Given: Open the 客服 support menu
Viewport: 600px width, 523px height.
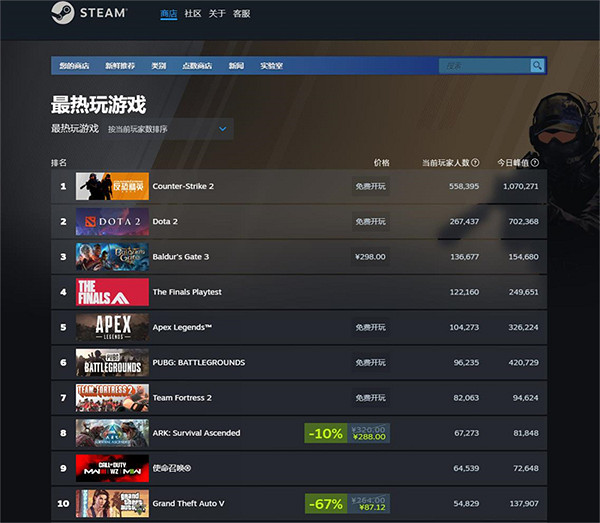Looking at the screenshot, I should tap(241, 14).
